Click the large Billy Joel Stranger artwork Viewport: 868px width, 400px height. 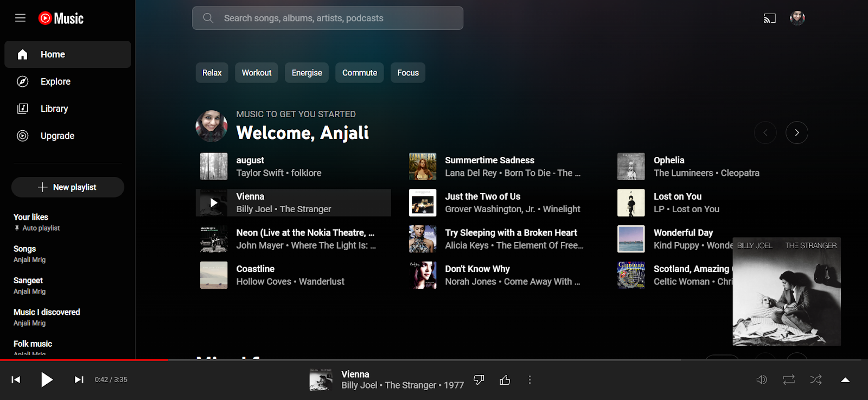point(787,291)
